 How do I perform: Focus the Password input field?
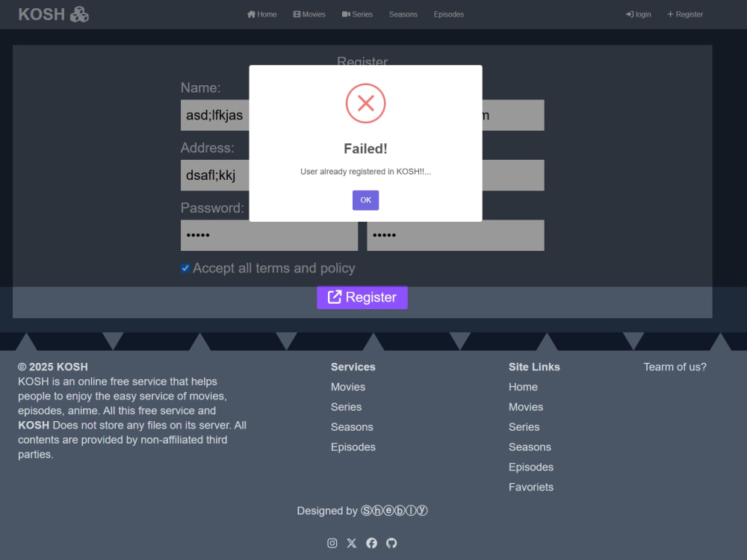pos(269,235)
